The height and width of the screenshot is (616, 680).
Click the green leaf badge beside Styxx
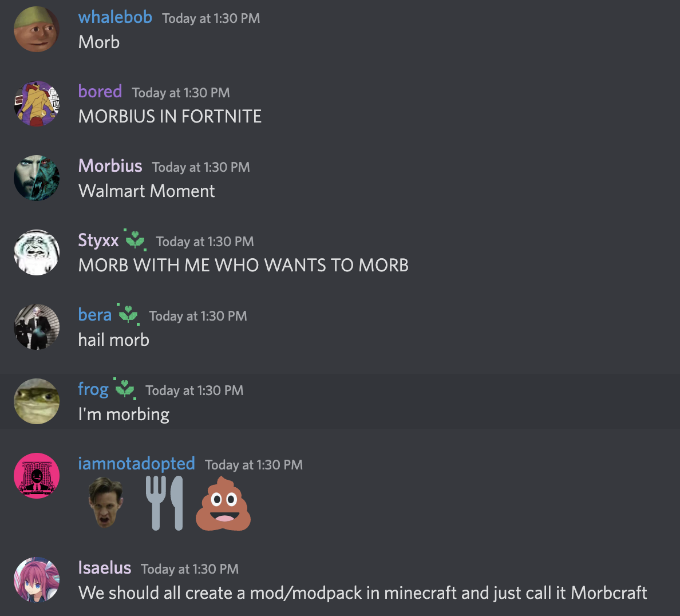point(135,240)
